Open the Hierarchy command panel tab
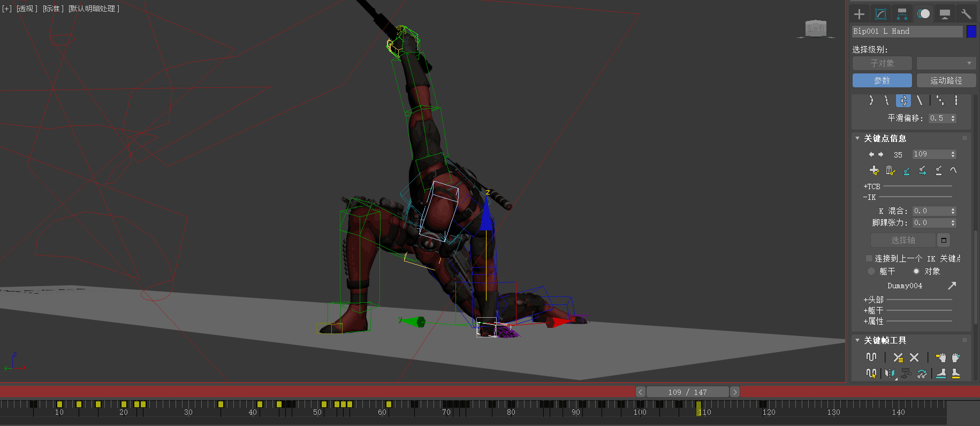 pos(902,14)
